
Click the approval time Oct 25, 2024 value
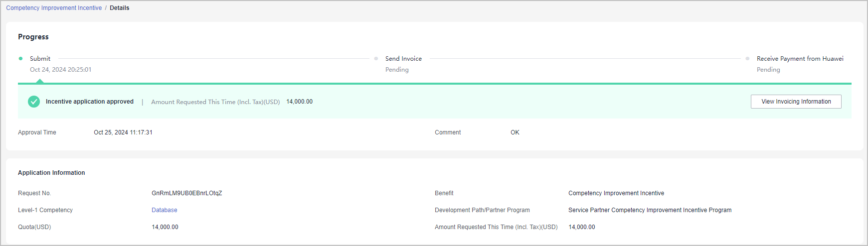[123, 132]
